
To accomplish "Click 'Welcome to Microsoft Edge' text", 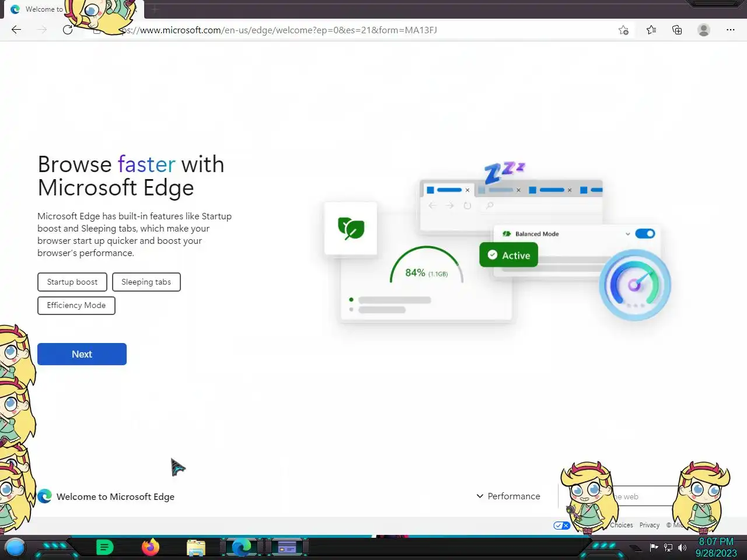I will pyautogui.click(x=115, y=496).
